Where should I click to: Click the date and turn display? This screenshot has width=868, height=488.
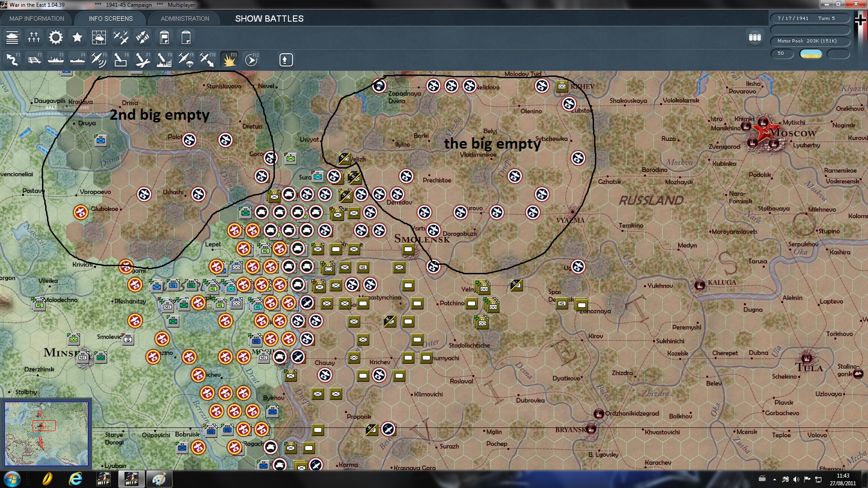(810, 18)
